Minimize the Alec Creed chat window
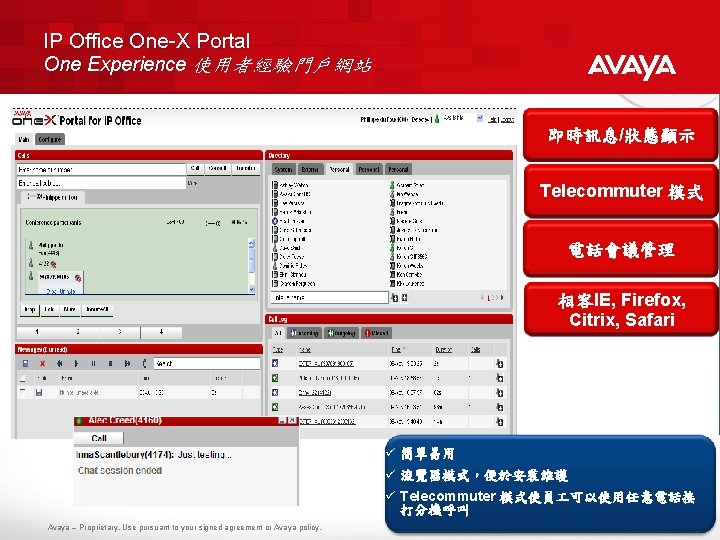The width and height of the screenshot is (720, 540). (x=282, y=420)
